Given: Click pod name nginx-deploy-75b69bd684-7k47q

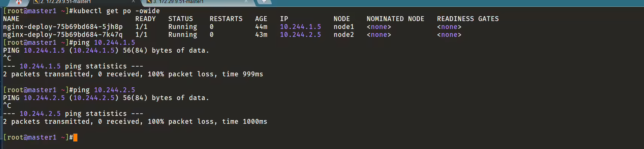Looking at the screenshot, I should [x=63, y=35].
